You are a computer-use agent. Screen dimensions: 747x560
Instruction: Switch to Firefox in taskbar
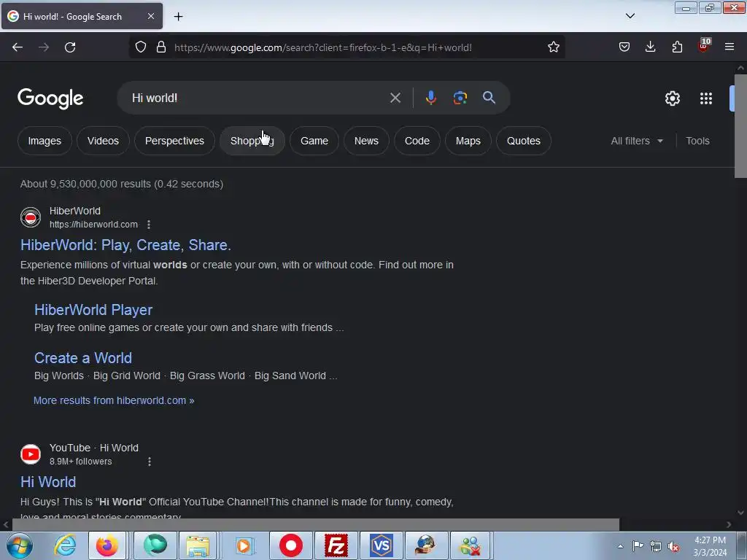pyautogui.click(x=107, y=545)
